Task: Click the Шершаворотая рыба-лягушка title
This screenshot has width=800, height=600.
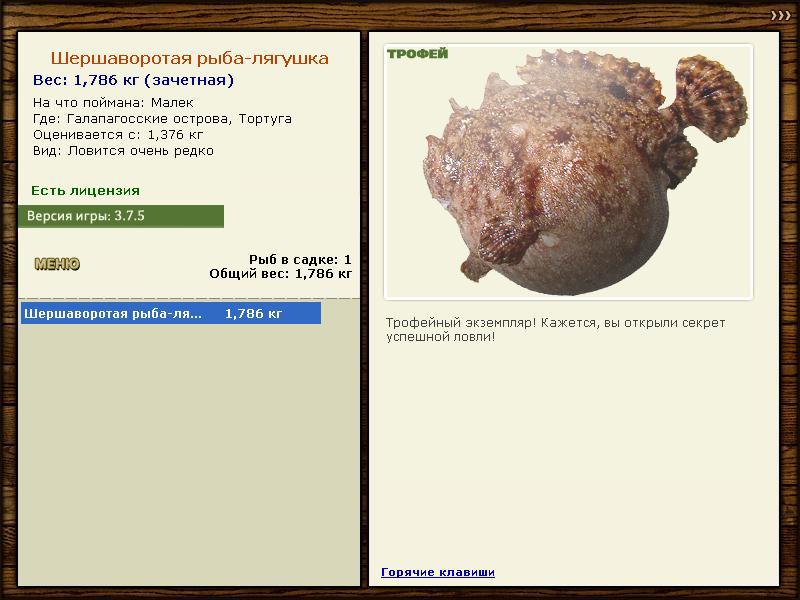Action: tap(189, 58)
